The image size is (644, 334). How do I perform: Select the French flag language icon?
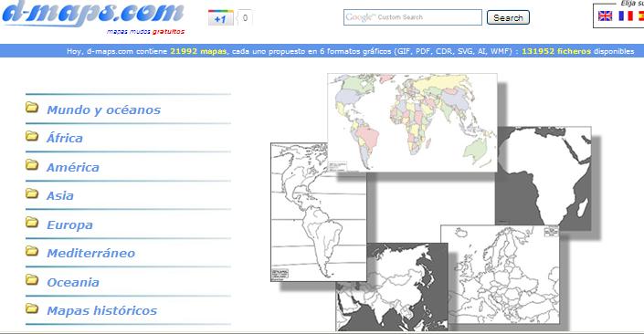coord(626,16)
